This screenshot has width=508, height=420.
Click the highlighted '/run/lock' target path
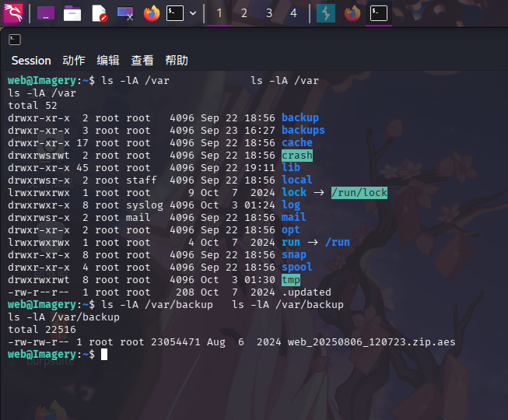pos(359,193)
